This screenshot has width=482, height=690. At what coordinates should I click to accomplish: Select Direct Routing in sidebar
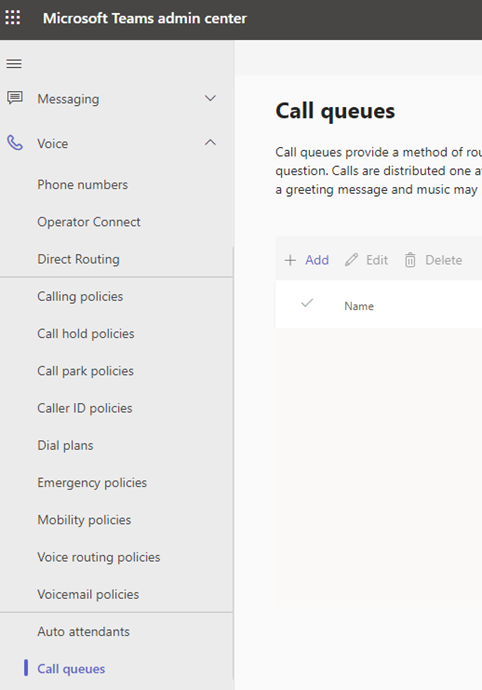(x=78, y=259)
